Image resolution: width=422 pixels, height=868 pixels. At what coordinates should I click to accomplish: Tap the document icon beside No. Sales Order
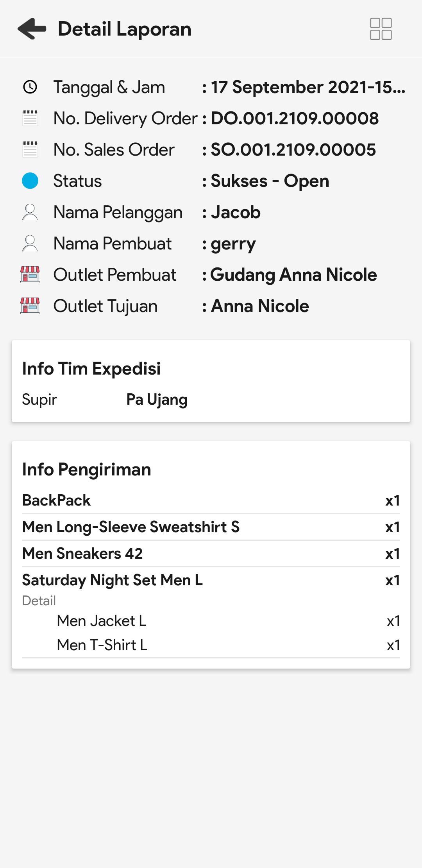[30, 149]
